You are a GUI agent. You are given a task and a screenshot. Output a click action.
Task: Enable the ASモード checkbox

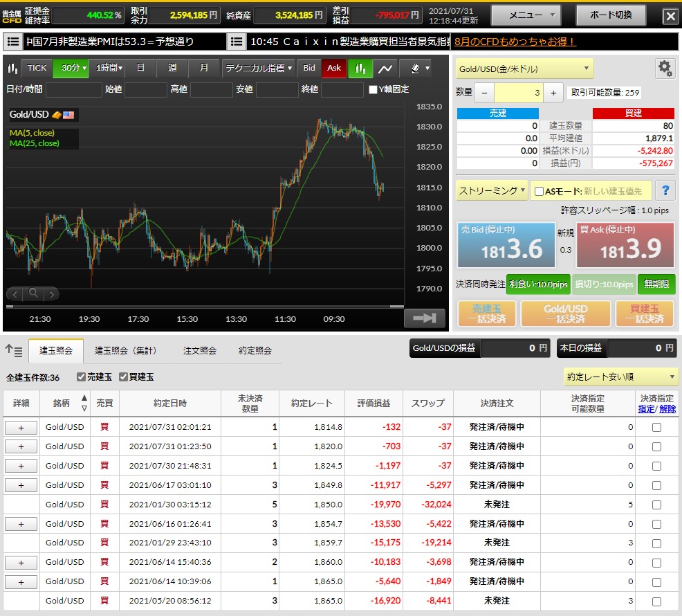539,191
